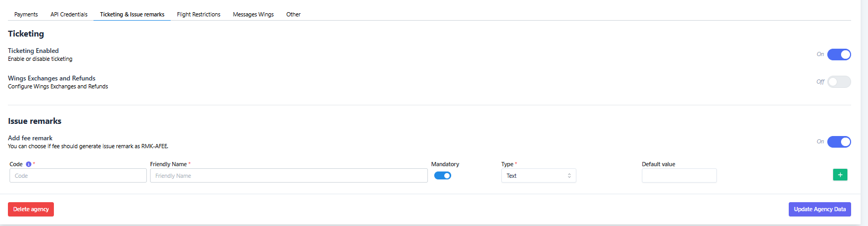This screenshot has width=868, height=226.
Task: Switch off the Add fee remark toggle
Action: (x=839, y=142)
